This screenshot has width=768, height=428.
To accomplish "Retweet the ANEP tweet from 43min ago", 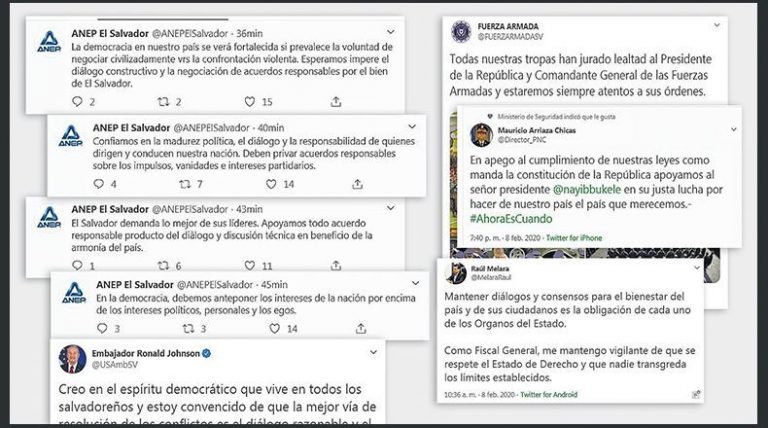I will click(x=163, y=265).
